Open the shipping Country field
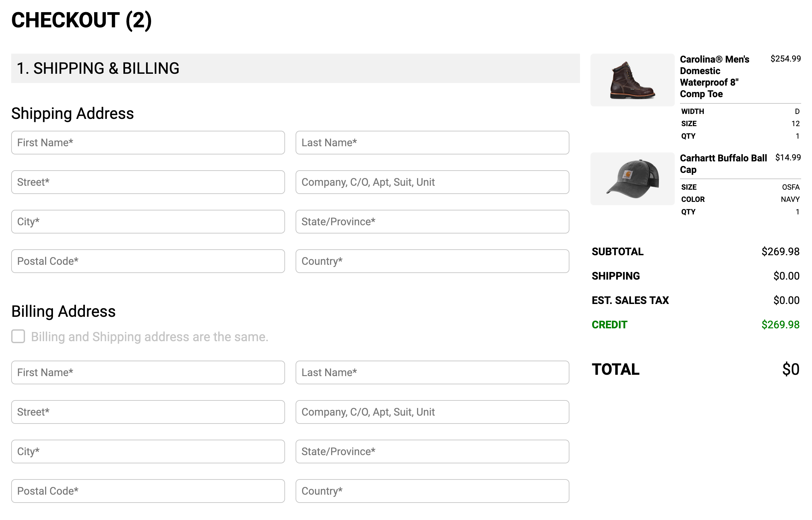Image resolution: width=812 pixels, height=520 pixels. (x=432, y=261)
